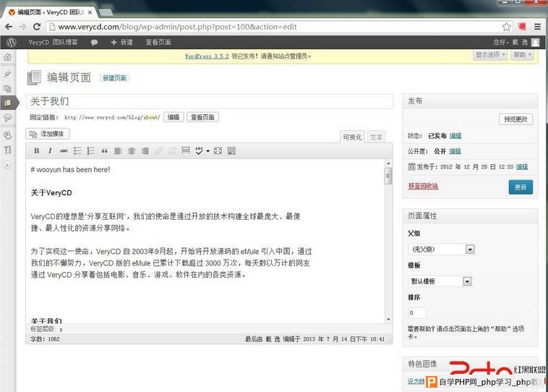Switch to the 文本 editor tab
Screen dimensions: 548x392
377,137
